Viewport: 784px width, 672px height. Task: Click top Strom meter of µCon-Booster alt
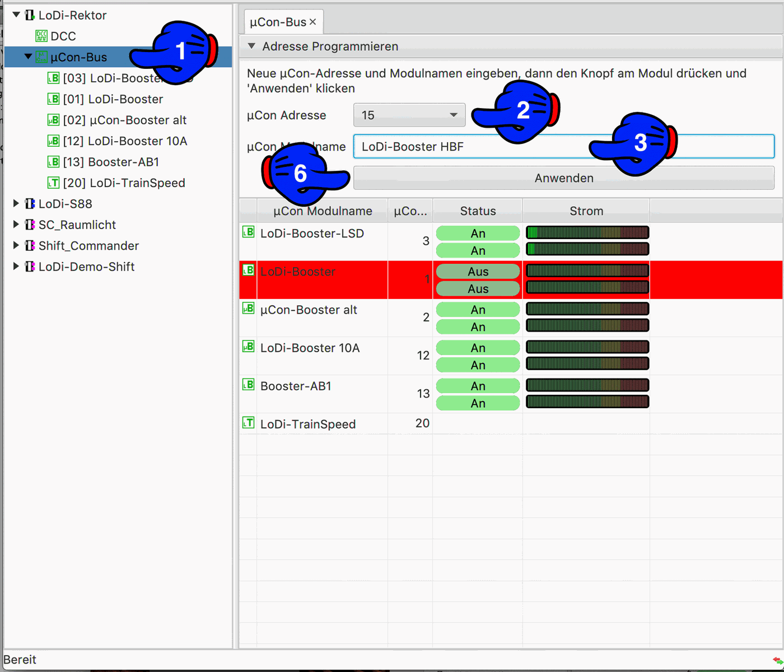coord(587,309)
